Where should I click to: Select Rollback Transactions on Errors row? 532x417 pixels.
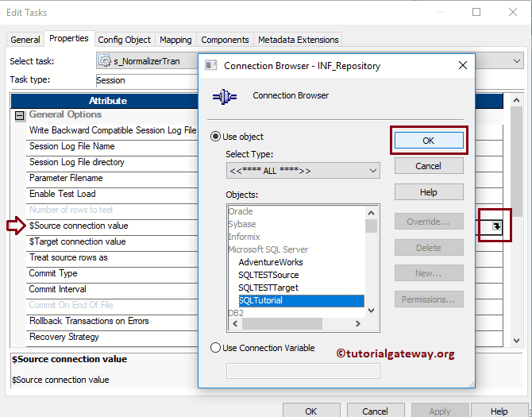[x=112, y=322]
